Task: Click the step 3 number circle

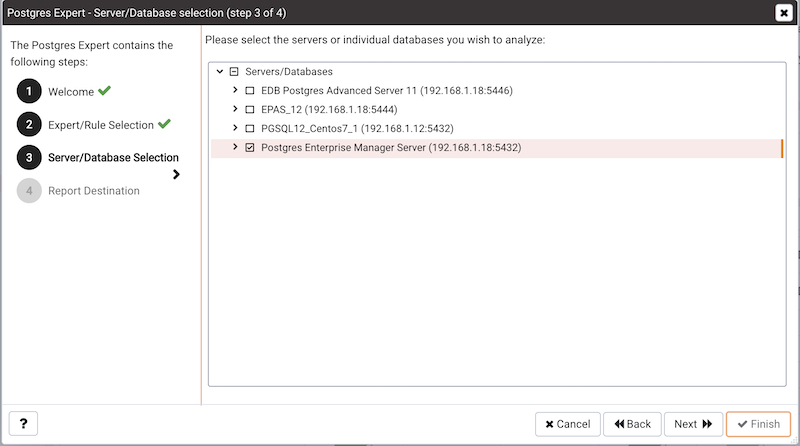Action: click(29, 157)
